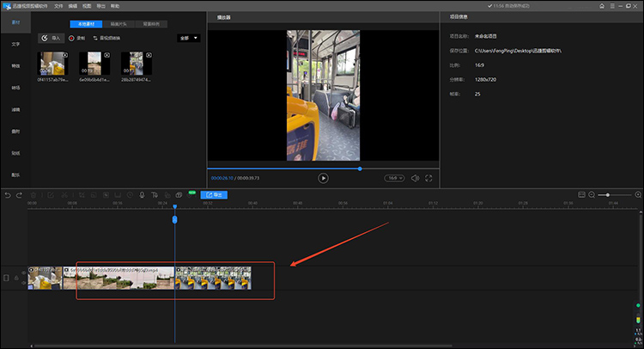Click the 11:56 auto-save status text

[x=508, y=6]
